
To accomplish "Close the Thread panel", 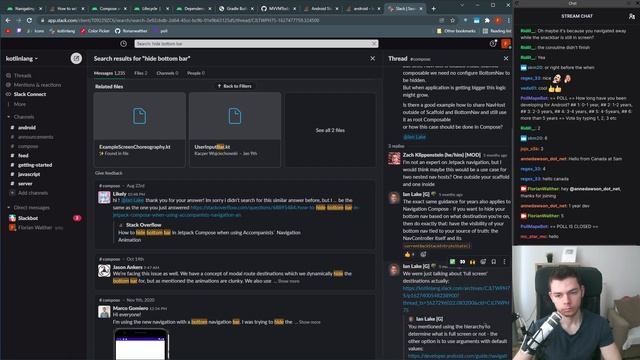I will (x=506, y=59).
